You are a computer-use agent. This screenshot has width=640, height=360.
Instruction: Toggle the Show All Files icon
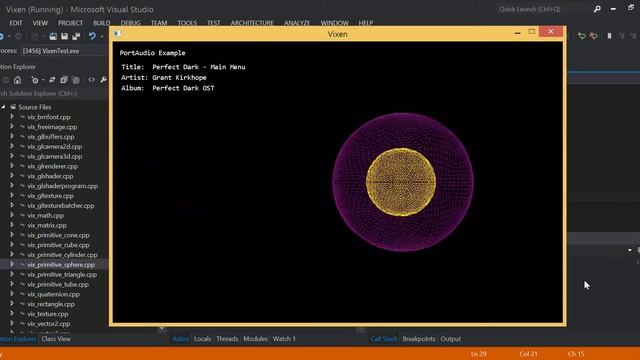pyautogui.click(x=76, y=80)
